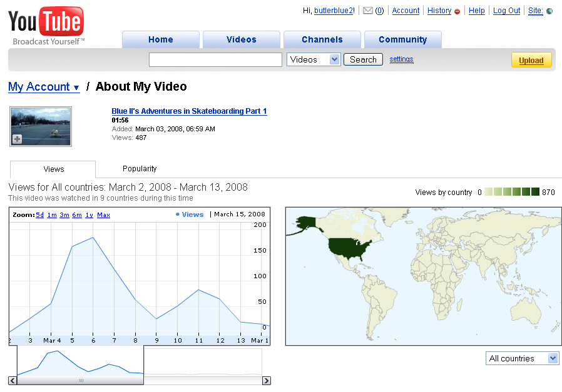Click the search text input field

coord(215,59)
